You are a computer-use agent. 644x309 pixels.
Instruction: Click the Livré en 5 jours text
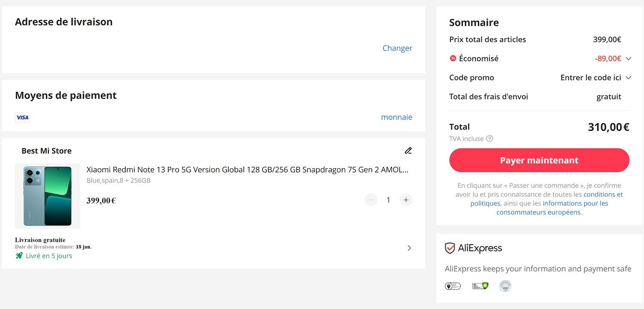point(49,256)
